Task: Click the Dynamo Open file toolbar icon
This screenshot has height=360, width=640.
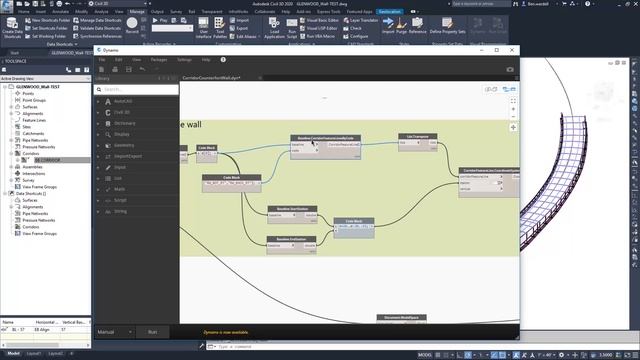Action: 115,69
